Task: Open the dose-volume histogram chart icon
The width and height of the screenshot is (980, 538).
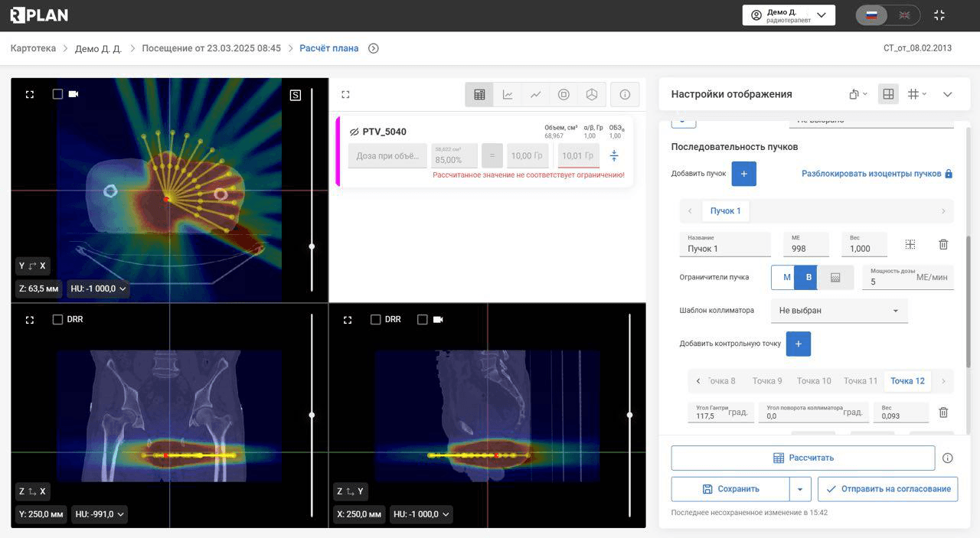Action: click(508, 94)
